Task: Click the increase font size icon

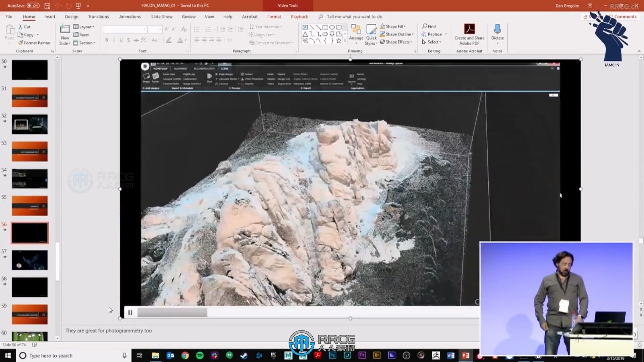Action: 166,29
